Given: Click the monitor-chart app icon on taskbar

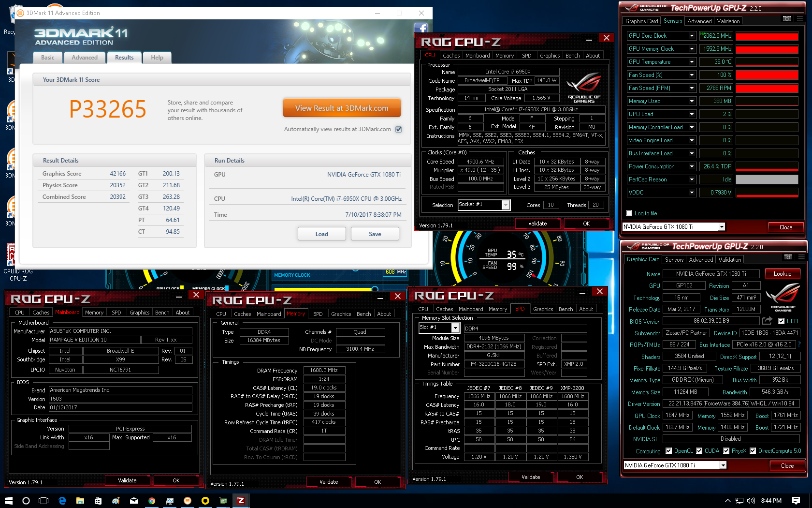Looking at the screenshot, I should (170, 501).
